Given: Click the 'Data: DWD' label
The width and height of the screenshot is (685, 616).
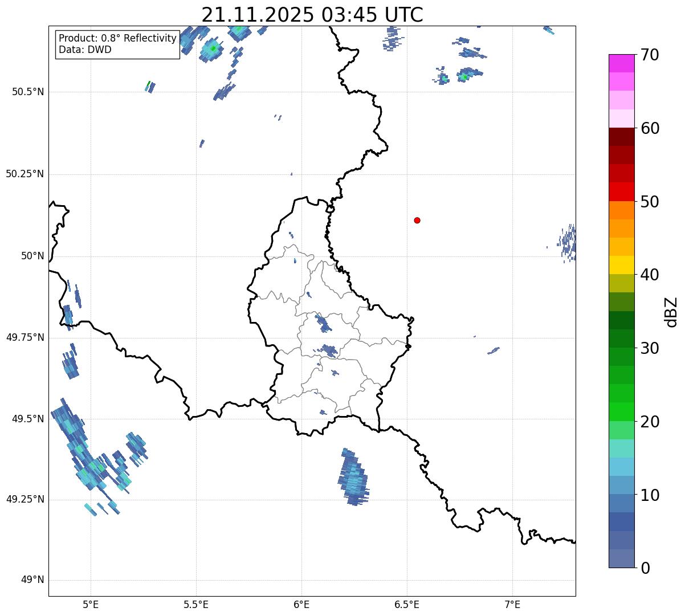Looking at the screenshot, I should point(85,50).
